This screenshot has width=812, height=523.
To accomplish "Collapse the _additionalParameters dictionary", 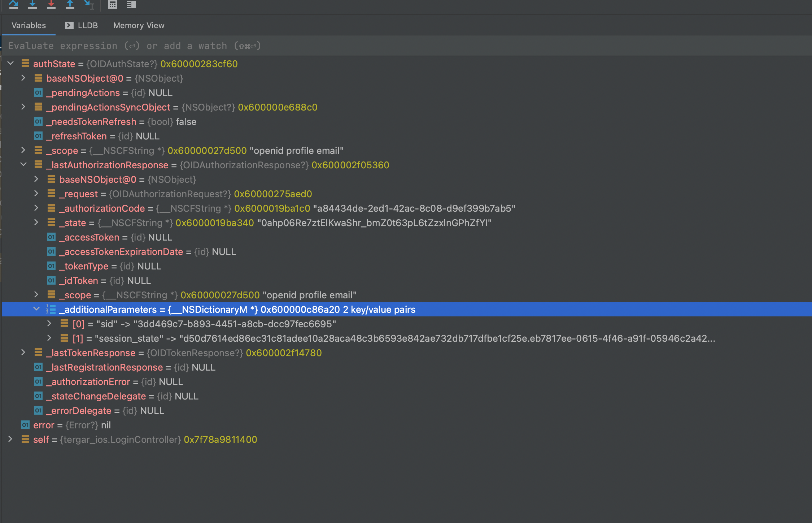I will [x=36, y=309].
